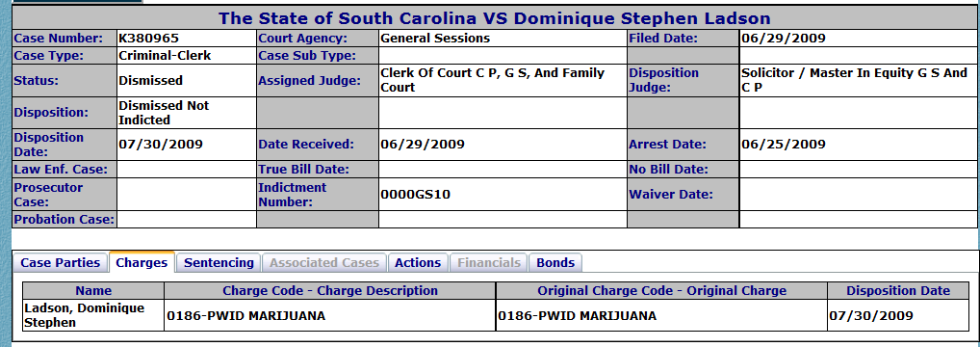Click the Charge Code - Charge Description header
980x347 pixels.
pyautogui.click(x=330, y=291)
